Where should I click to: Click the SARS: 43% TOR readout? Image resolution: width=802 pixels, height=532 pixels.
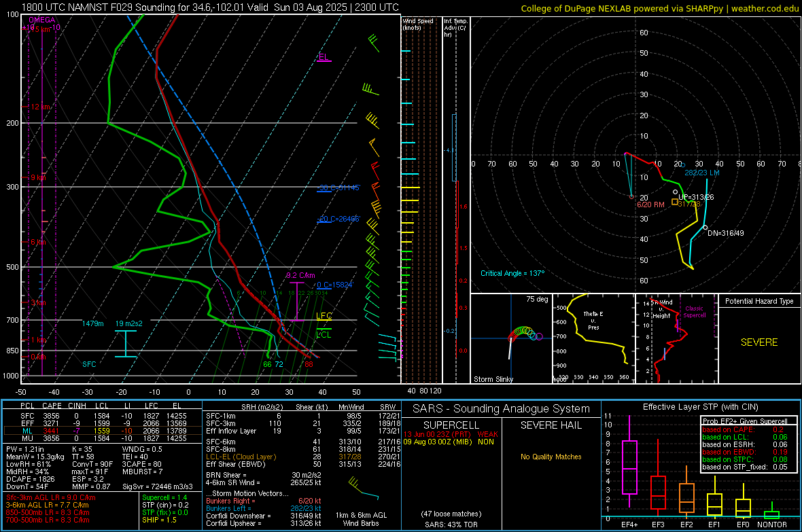(x=451, y=525)
